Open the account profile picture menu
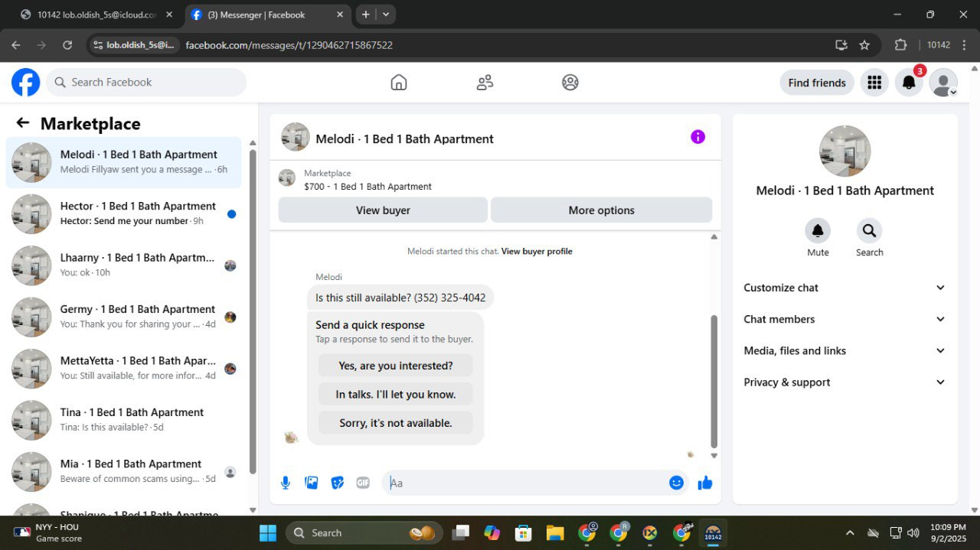Screen dimensions: 980x550 click(943, 83)
